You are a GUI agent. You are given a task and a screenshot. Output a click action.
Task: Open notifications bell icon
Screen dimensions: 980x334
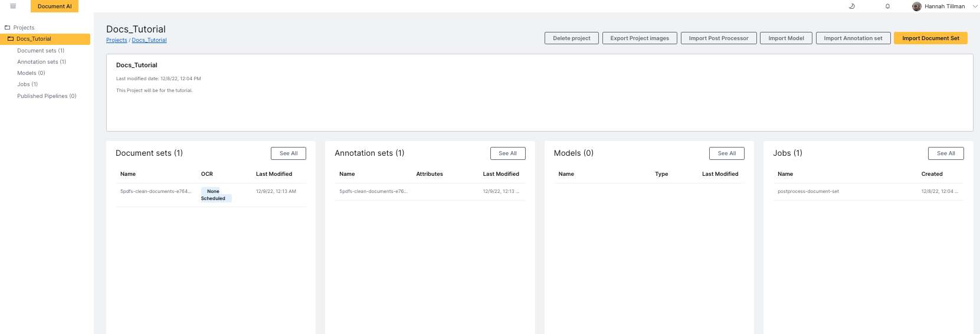tap(887, 6)
